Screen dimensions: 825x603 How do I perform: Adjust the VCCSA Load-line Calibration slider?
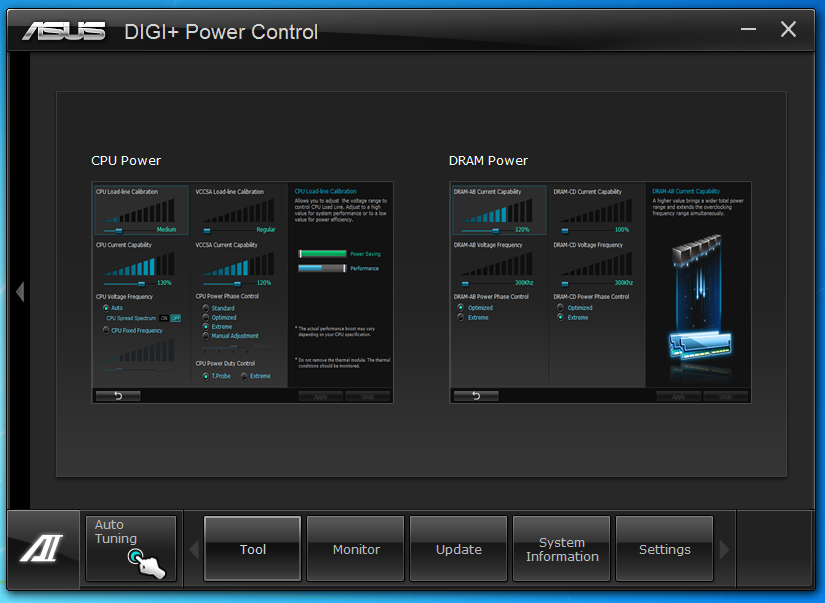pyautogui.click(x=207, y=230)
